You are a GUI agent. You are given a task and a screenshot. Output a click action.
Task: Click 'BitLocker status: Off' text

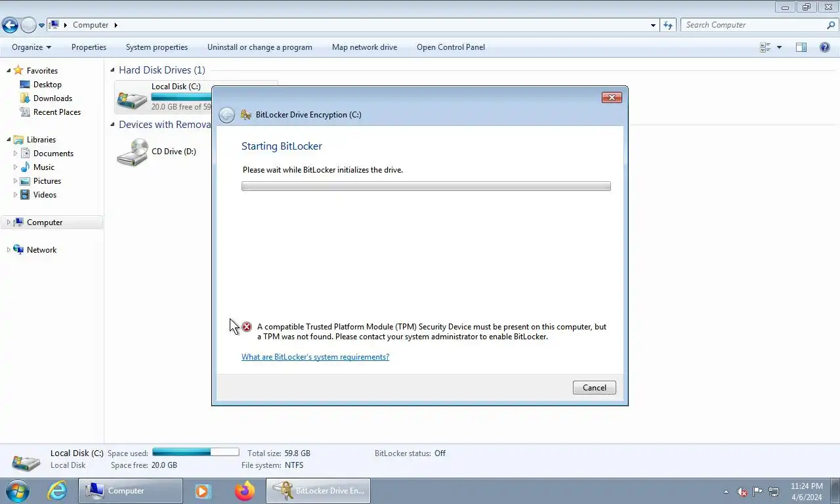410,453
